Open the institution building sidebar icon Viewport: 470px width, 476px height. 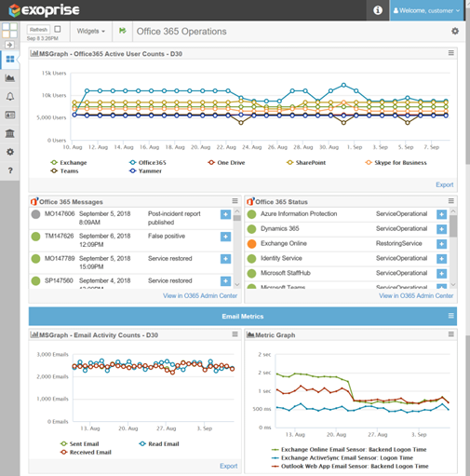pos(10,133)
